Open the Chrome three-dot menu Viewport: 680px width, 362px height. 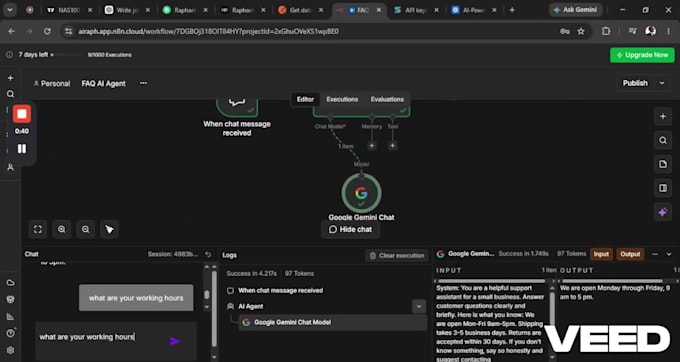tap(668, 31)
